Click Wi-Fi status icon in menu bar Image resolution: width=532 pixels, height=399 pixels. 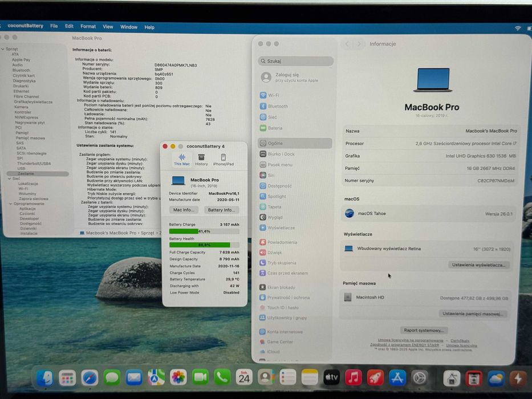518,28
